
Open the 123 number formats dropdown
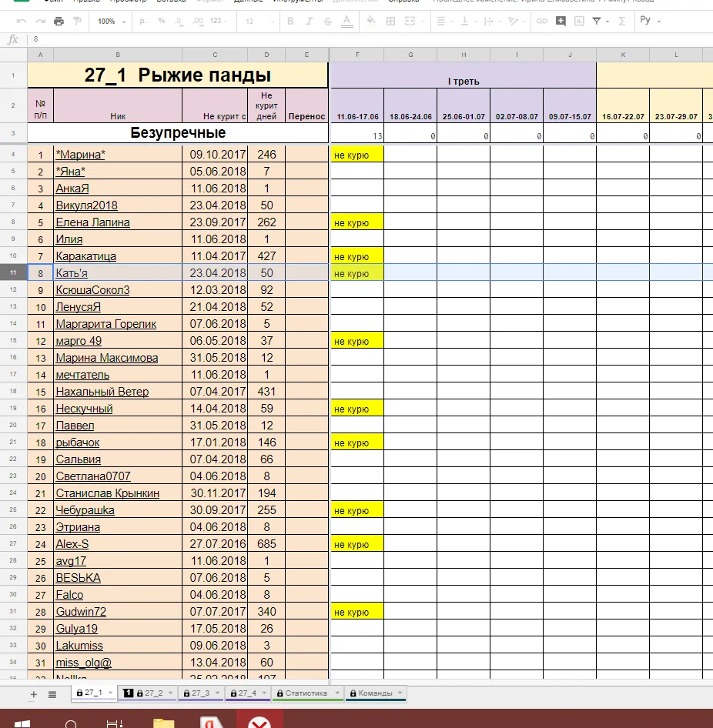[x=219, y=22]
